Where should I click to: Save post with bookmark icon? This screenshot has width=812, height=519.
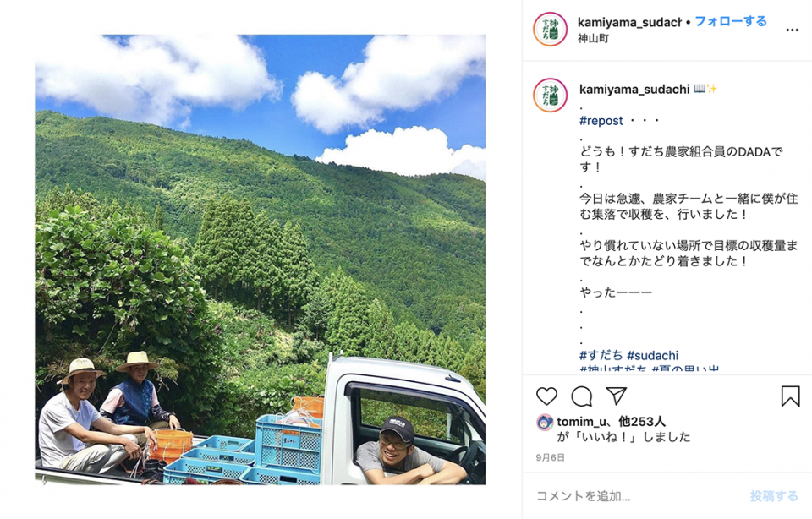[790, 396]
